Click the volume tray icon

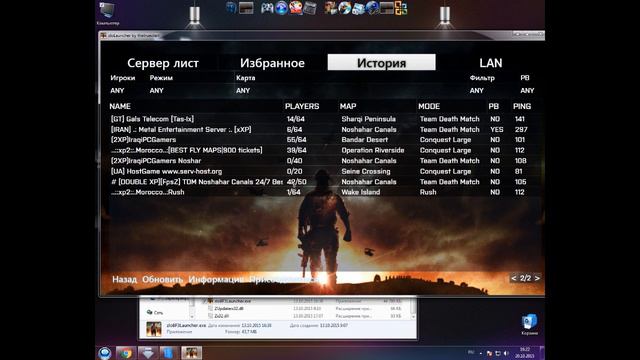coord(506,353)
